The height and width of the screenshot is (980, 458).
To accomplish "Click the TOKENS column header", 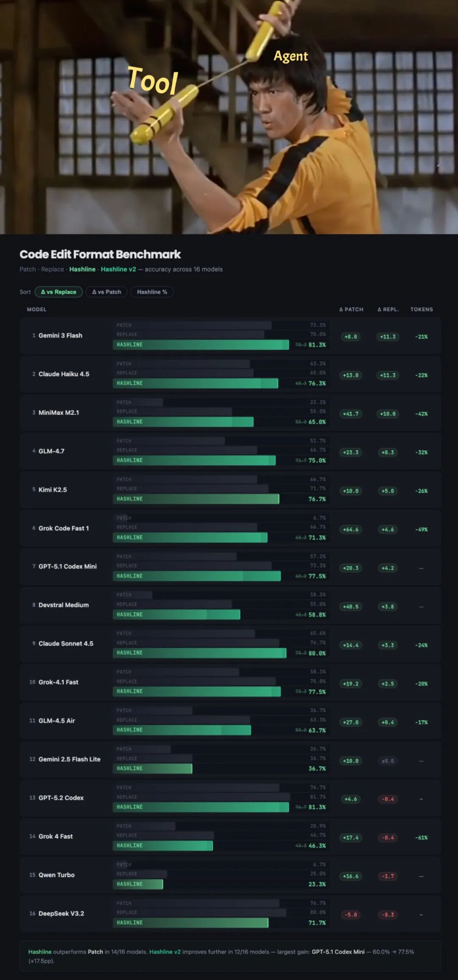I will coord(422,309).
